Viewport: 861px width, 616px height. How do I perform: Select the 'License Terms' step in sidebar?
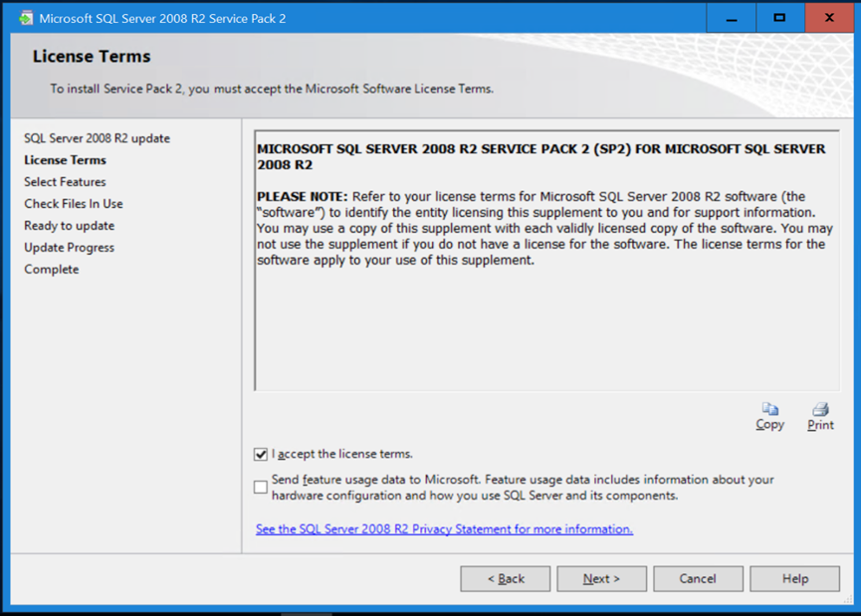65,160
